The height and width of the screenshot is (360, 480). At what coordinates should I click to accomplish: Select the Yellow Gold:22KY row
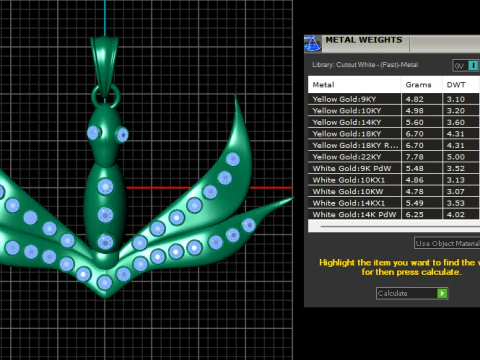pos(394,157)
